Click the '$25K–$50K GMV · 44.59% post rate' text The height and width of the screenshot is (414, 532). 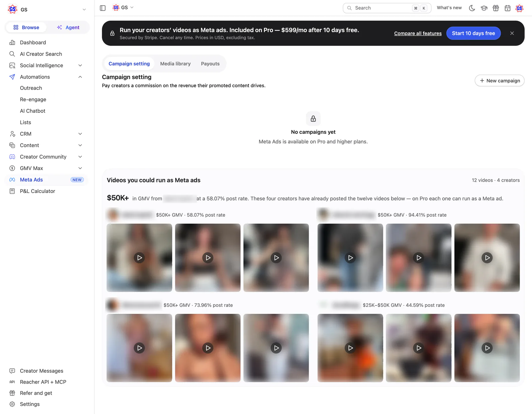pos(404,305)
